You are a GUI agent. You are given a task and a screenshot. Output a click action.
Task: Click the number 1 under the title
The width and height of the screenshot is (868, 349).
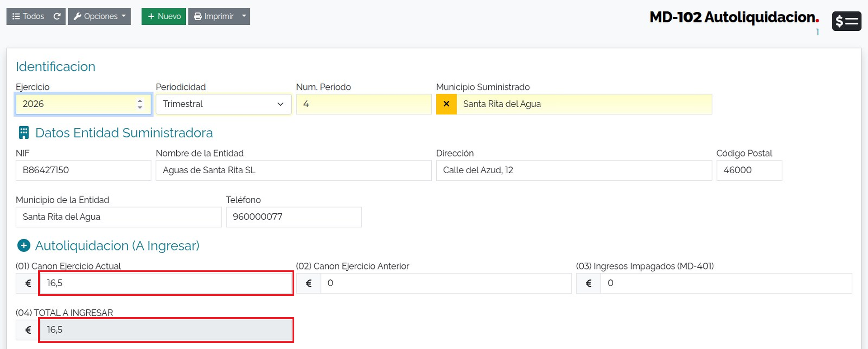(x=817, y=32)
